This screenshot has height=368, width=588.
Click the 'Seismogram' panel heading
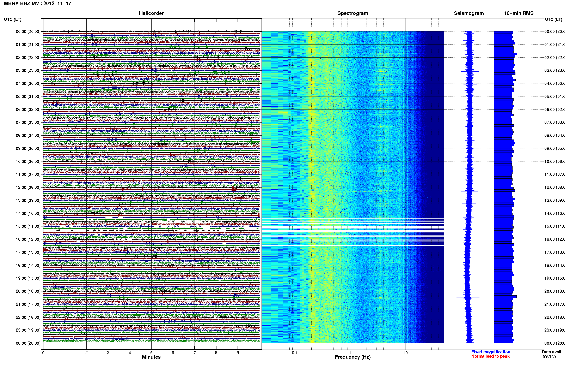click(x=469, y=13)
